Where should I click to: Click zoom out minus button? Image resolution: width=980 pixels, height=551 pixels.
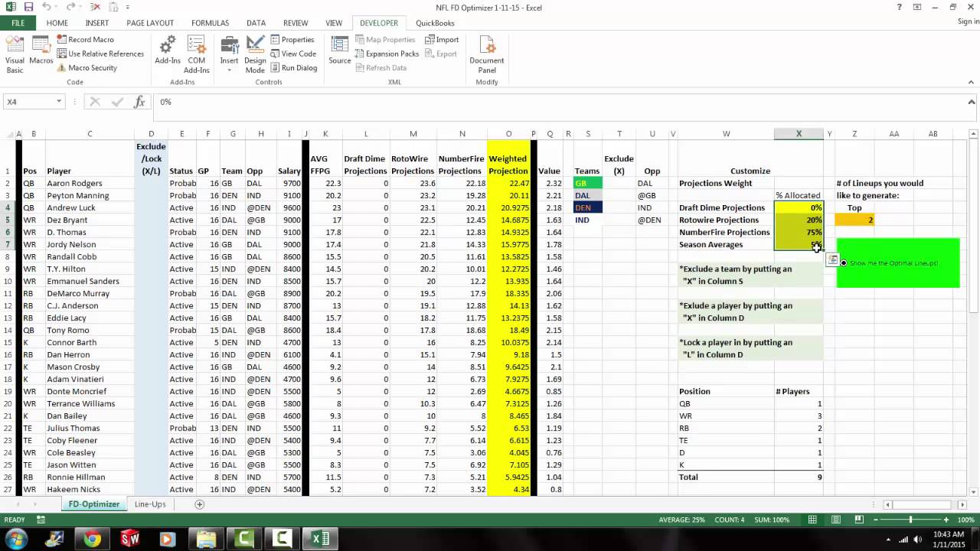[x=875, y=520]
